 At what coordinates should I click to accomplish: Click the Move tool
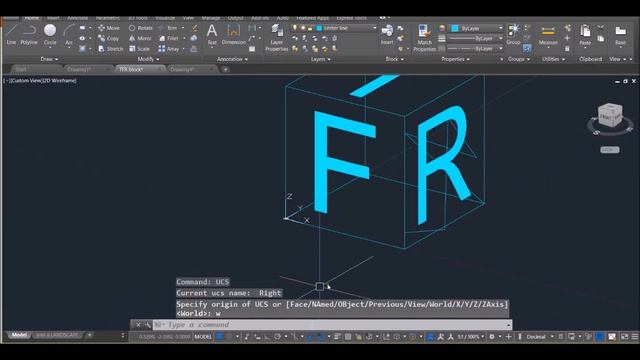coord(109,28)
